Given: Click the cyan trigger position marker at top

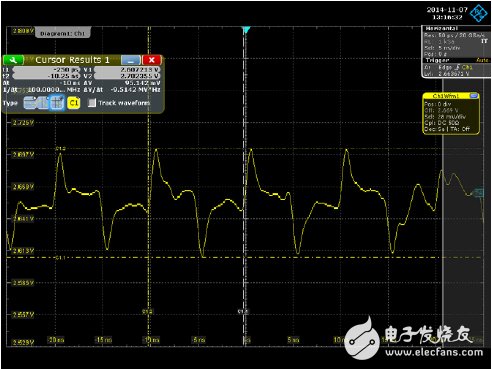Looking at the screenshot, I should [246, 30].
